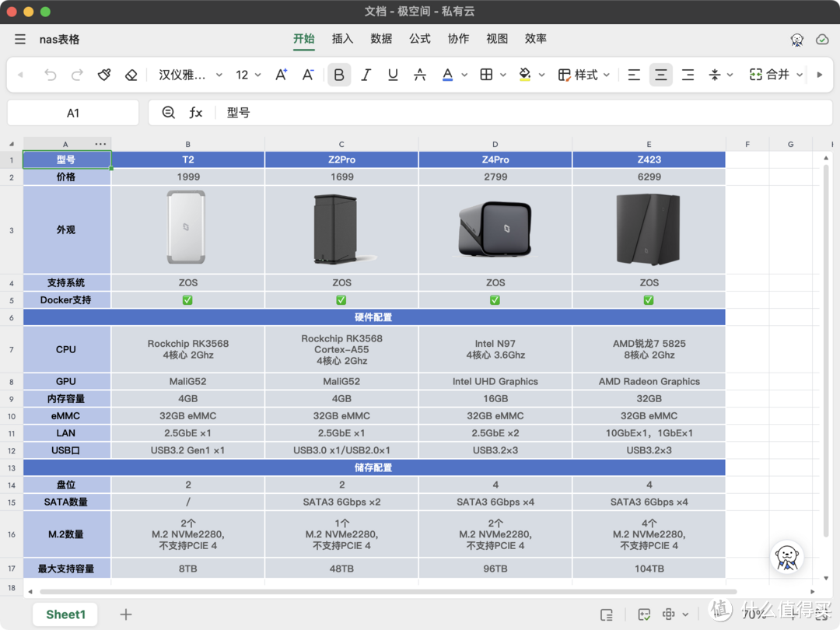Align text center

[661, 75]
